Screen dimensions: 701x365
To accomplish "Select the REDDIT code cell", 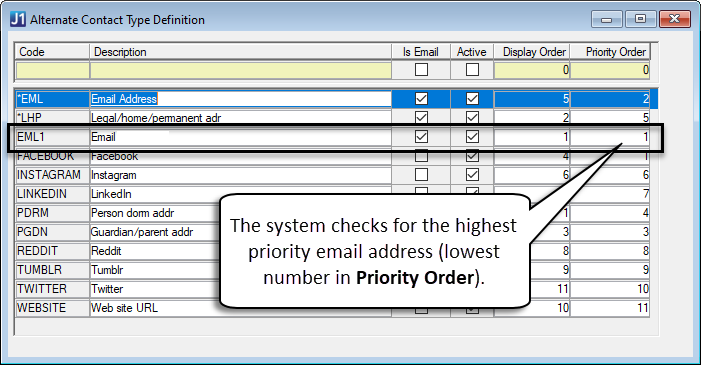I will pos(53,251).
